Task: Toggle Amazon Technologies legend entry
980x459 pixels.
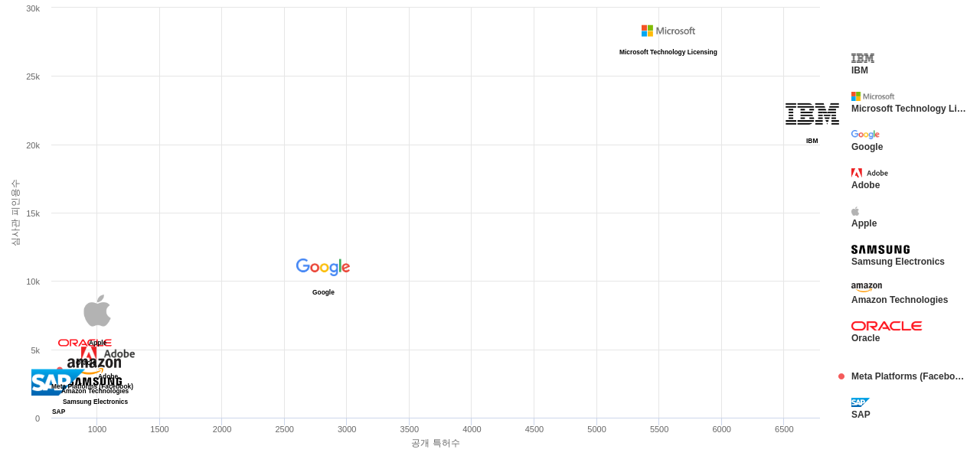Action: point(900,300)
